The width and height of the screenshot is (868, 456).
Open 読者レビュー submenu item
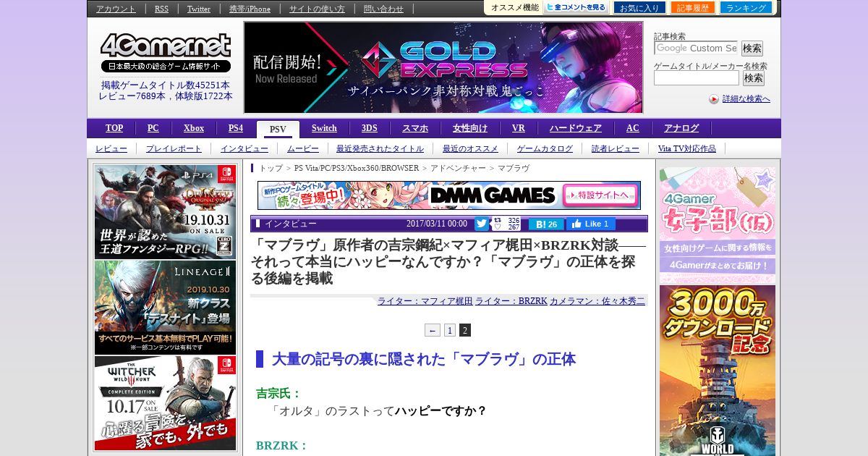click(616, 148)
